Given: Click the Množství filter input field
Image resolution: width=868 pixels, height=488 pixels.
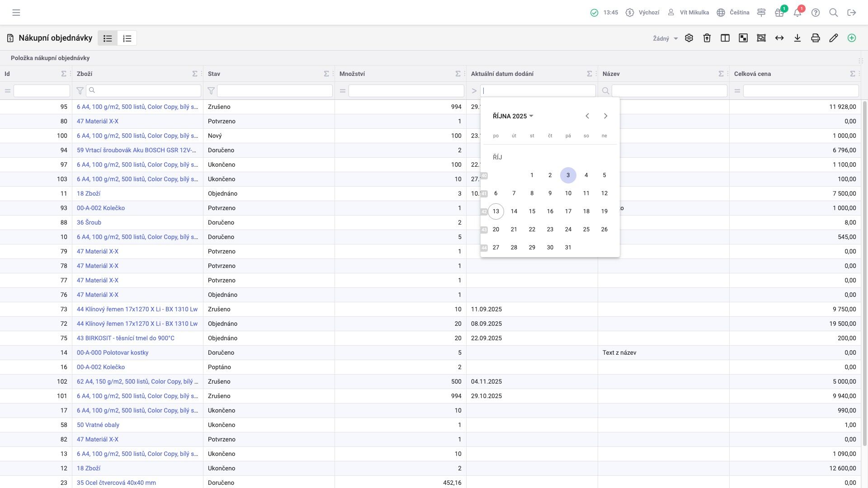Looking at the screenshot, I should pos(406,91).
